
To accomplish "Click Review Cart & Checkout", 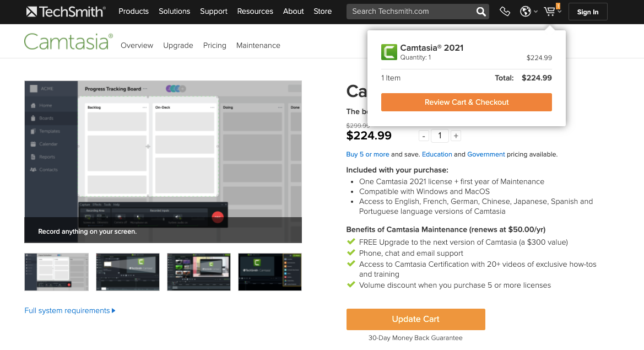I will [x=466, y=102].
